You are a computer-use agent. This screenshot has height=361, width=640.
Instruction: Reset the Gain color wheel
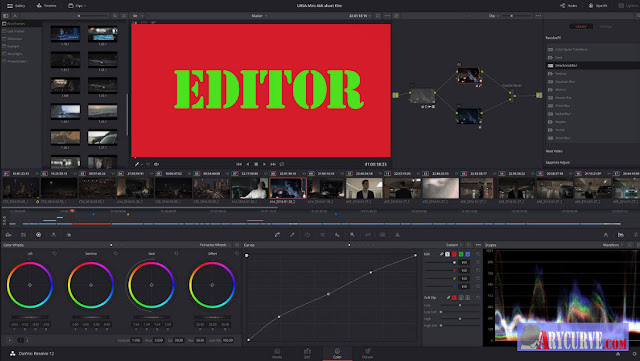pyautogui.click(x=176, y=254)
